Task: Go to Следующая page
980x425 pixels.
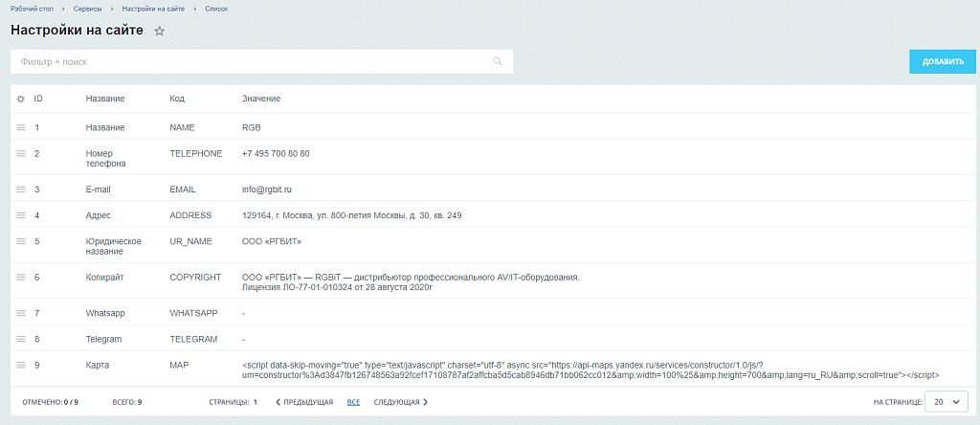Action: coord(401,402)
